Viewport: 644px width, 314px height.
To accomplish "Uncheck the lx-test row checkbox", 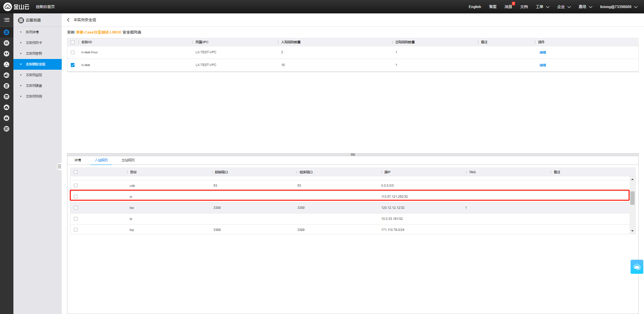I will pyautogui.click(x=73, y=65).
